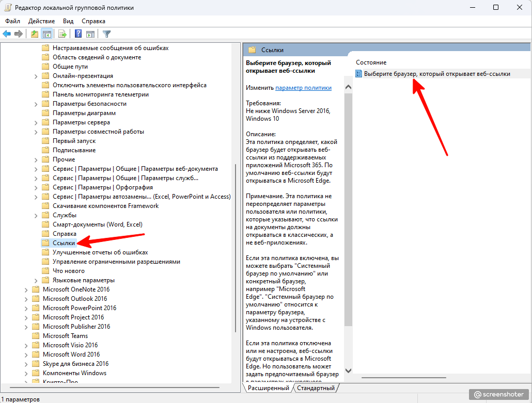Screen dimensions: 532x403
Task: Switch to the Расширенный tab
Action: coord(269,388)
